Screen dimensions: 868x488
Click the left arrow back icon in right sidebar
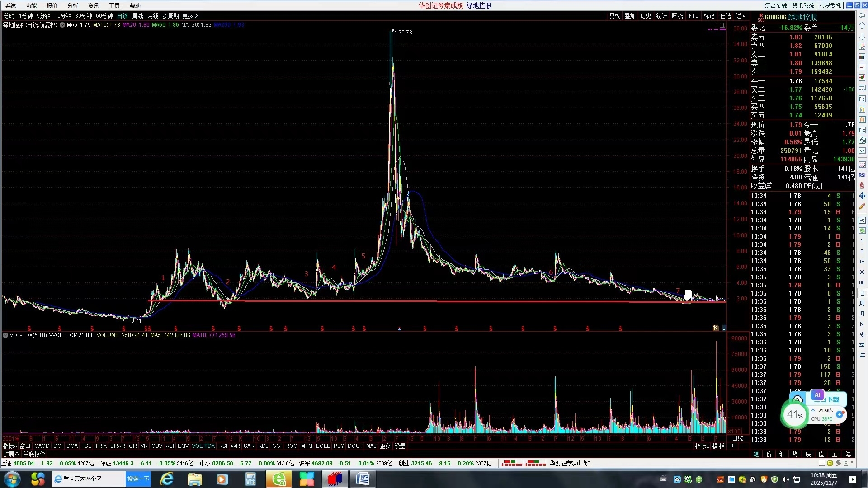[x=862, y=15]
